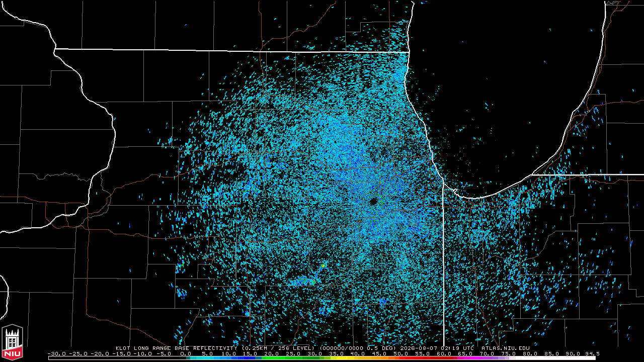Image resolution: width=644 pixels, height=362 pixels.
Task: Click the NIU castle logo
Action: pos(13,343)
